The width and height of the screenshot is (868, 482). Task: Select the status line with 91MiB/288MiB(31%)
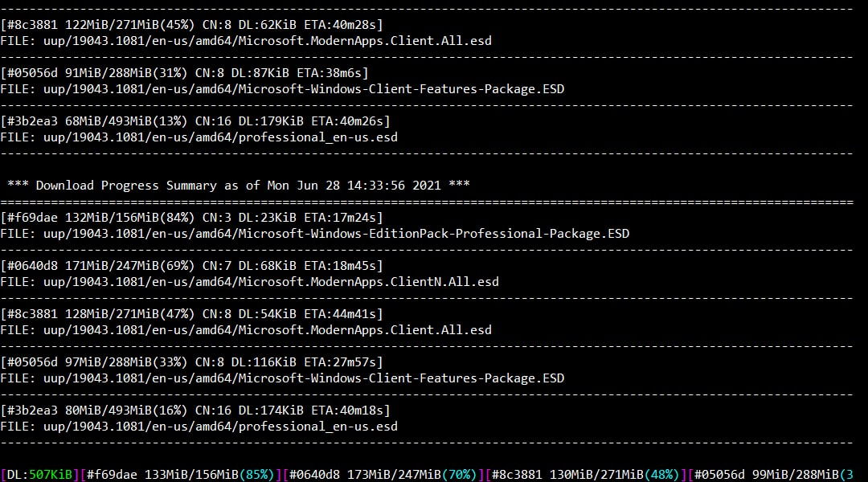pyautogui.click(x=184, y=73)
